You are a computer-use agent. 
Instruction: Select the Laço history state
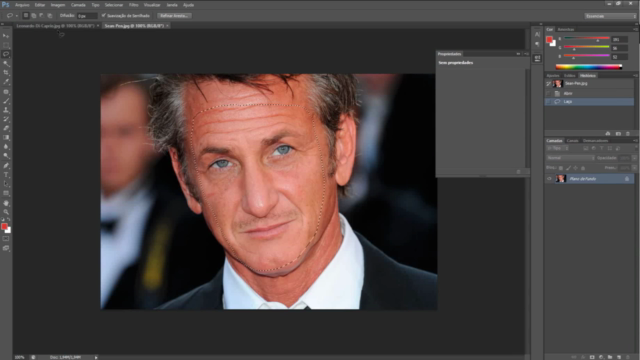pos(589,102)
